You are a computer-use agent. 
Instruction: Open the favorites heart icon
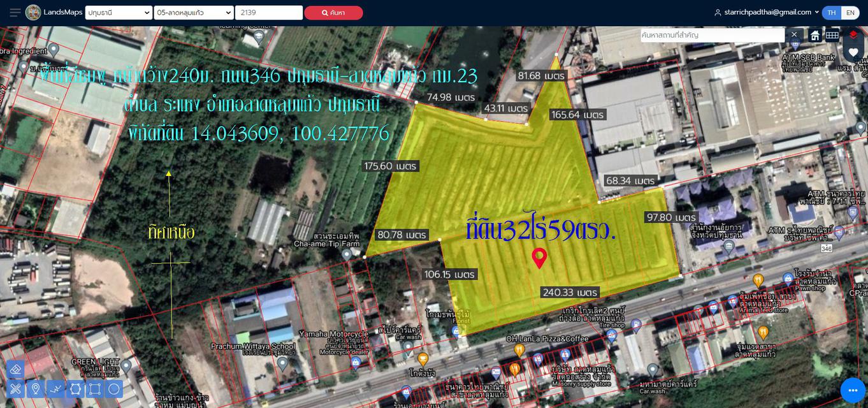(x=853, y=52)
